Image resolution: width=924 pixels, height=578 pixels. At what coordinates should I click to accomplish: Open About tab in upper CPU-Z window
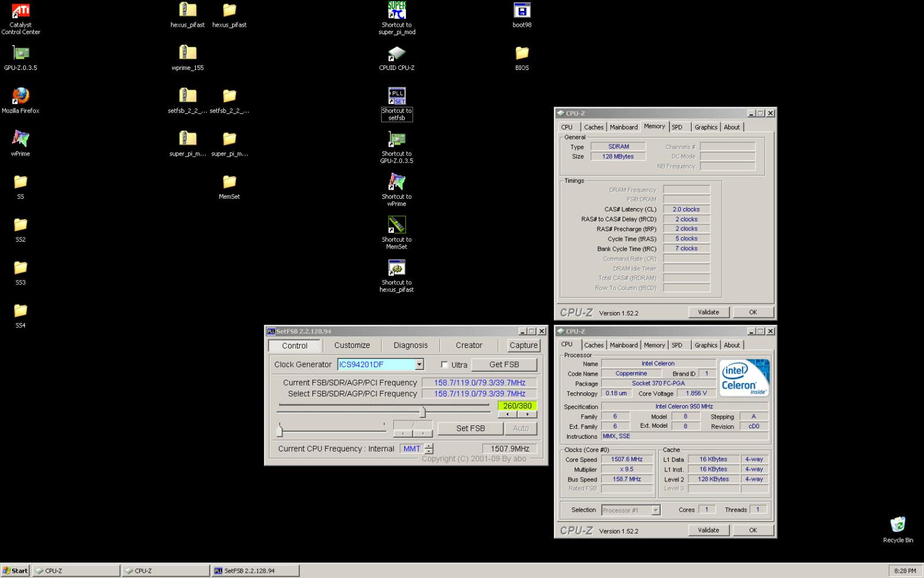coord(732,127)
